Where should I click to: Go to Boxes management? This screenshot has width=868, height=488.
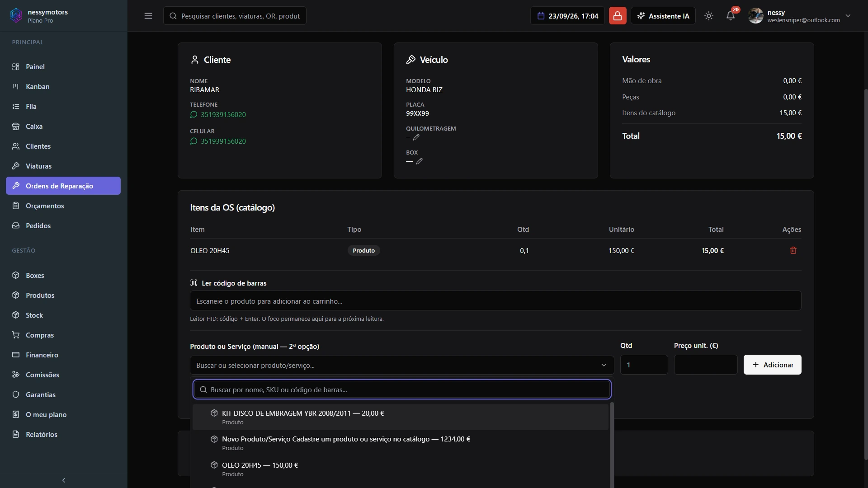pyautogui.click(x=63, y=276)
